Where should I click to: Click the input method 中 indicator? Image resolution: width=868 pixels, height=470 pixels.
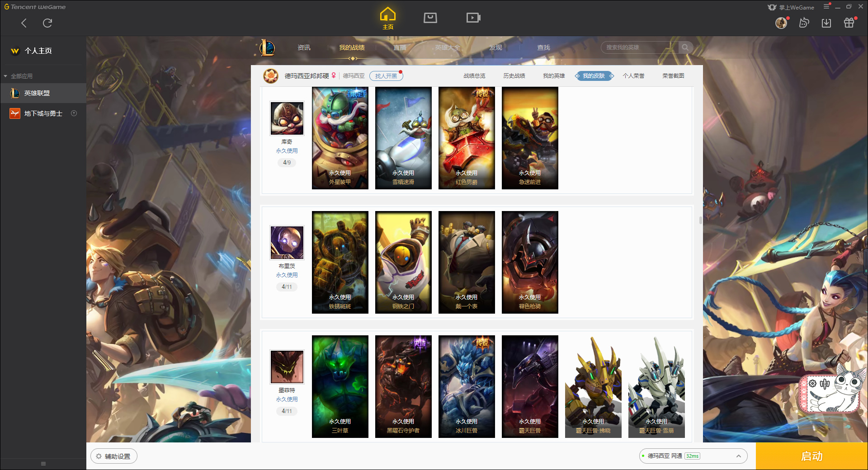825,384
